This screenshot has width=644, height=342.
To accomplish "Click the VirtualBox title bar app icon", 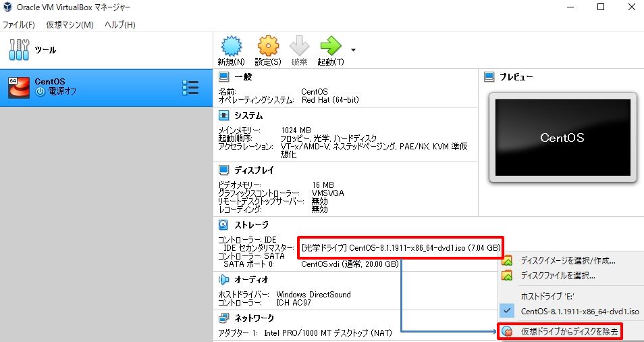I will click(x=7, y=7).
